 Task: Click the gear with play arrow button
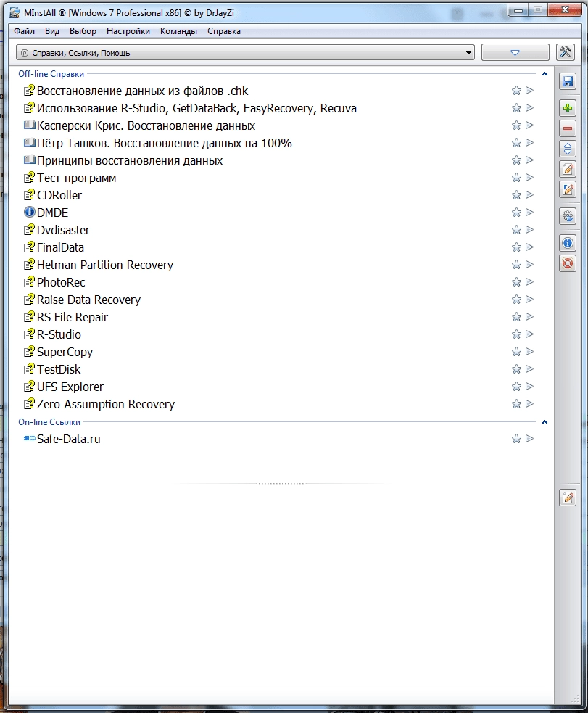tap(568, 216)
